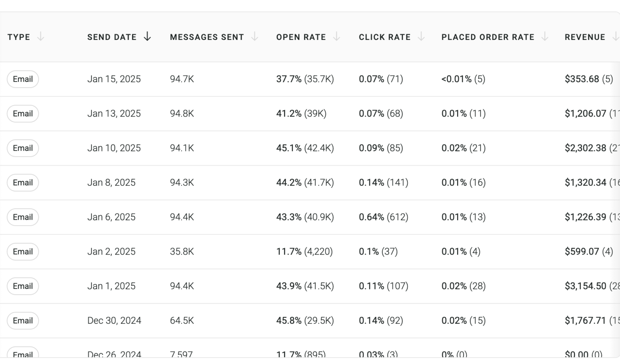Click the REVENUE column header label
Screen dimensions: 620x364
click(x=585, y=37)
